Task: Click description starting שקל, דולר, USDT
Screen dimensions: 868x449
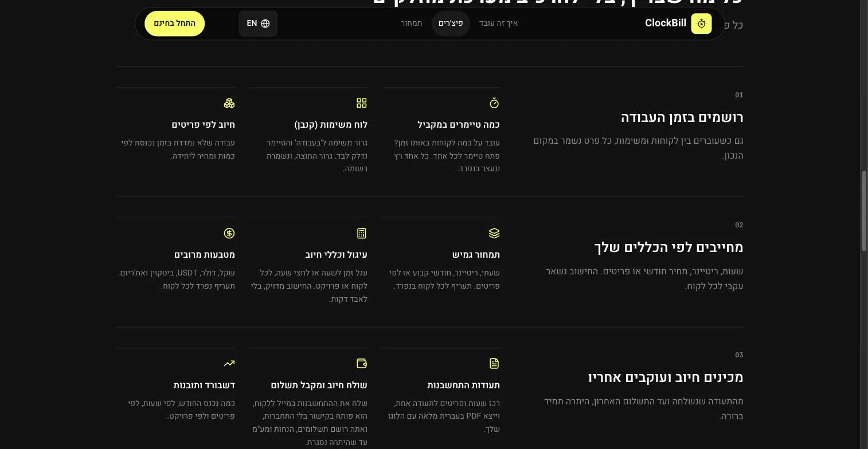Action: click(177, 279)
